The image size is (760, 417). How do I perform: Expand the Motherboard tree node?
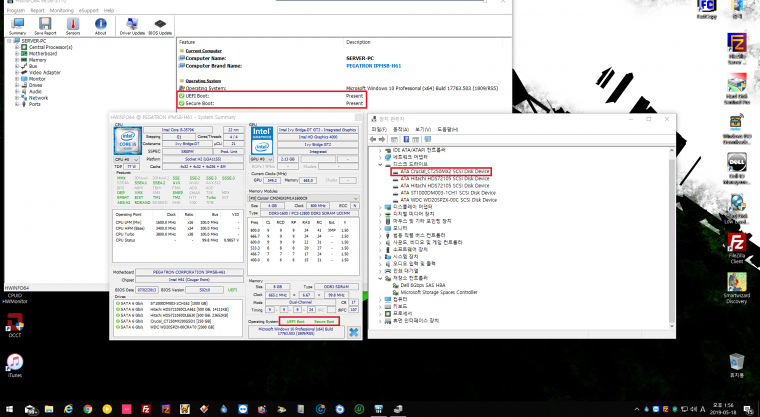tap(17, 53)
